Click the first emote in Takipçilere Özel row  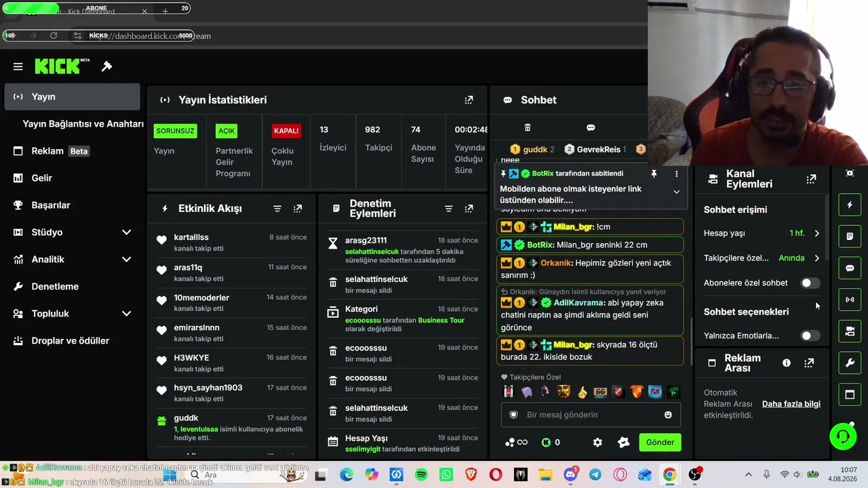(x=509, y=392)
